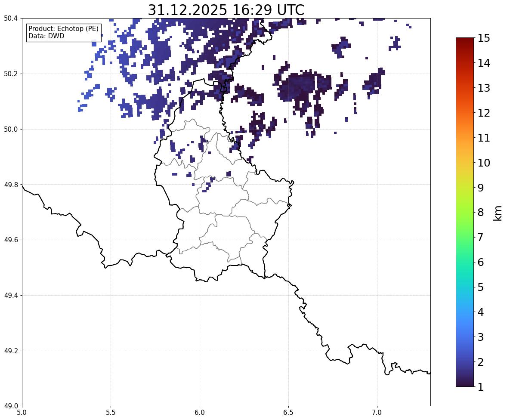Click latitude axis label 50.4

coord(11,19)
